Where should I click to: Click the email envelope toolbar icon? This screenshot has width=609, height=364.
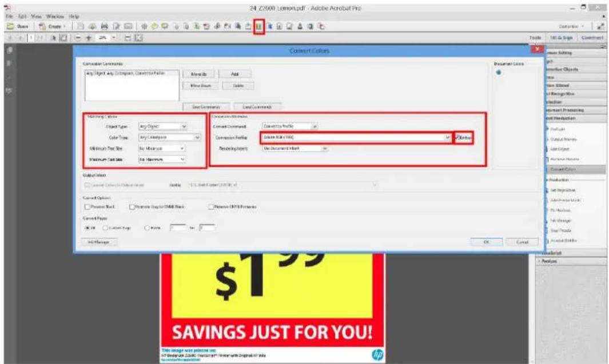click(x=128, y=26)
